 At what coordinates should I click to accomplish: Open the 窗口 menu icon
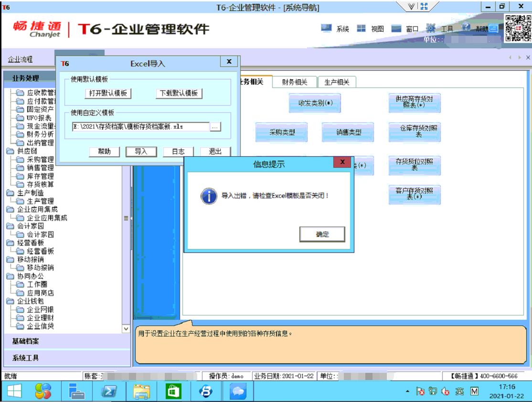(396, 29)
